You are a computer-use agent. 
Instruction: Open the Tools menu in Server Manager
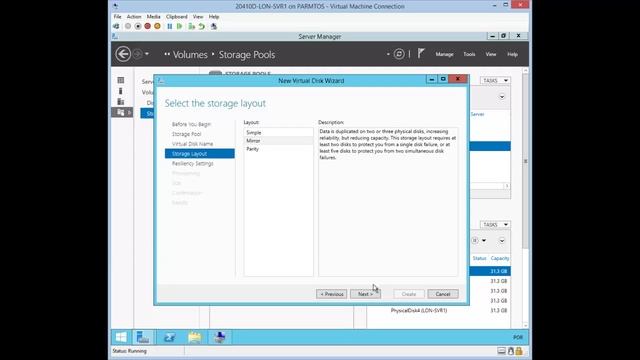coord(469,54)
